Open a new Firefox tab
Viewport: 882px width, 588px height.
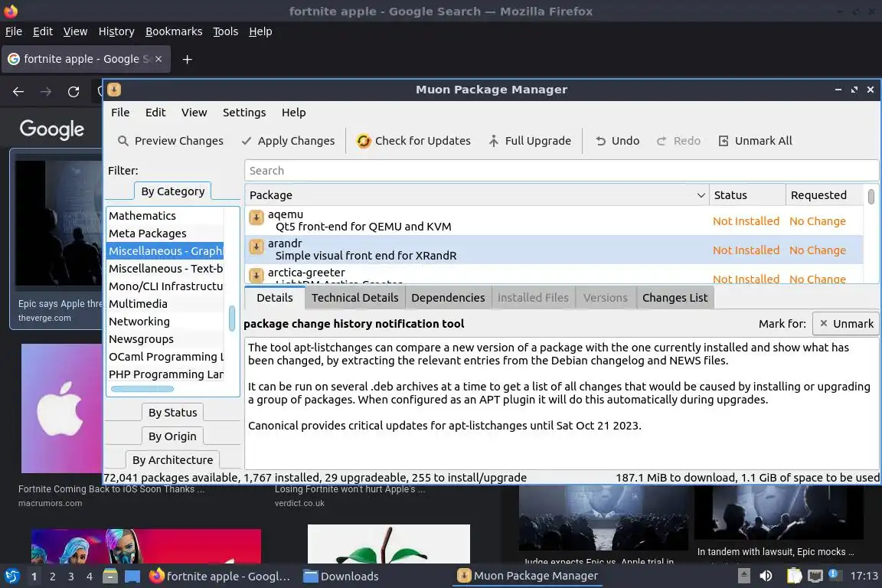(188, 59)
